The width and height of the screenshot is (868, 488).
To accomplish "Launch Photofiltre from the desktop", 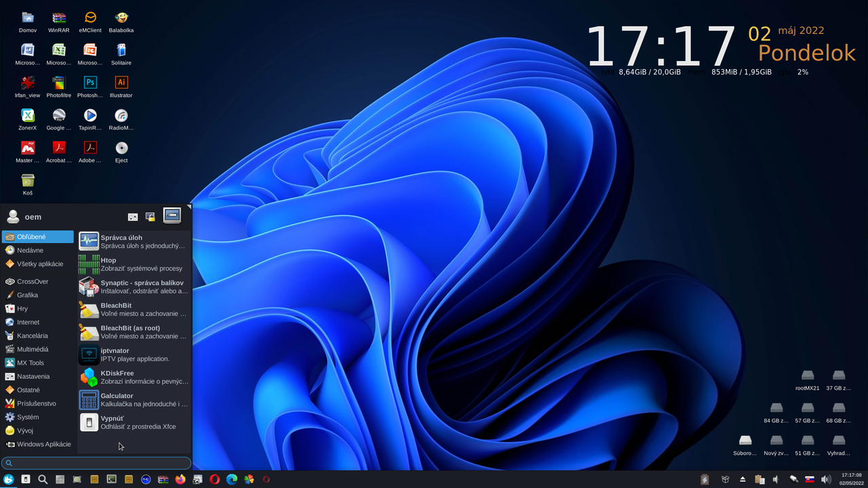I will 59,87.
